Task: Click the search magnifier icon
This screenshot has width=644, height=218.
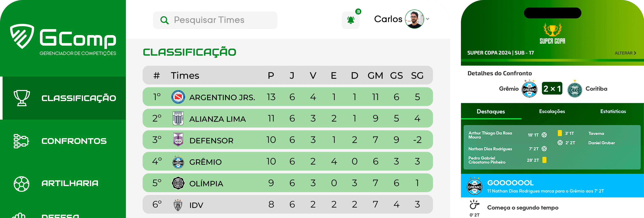Action: coord(164,20)
